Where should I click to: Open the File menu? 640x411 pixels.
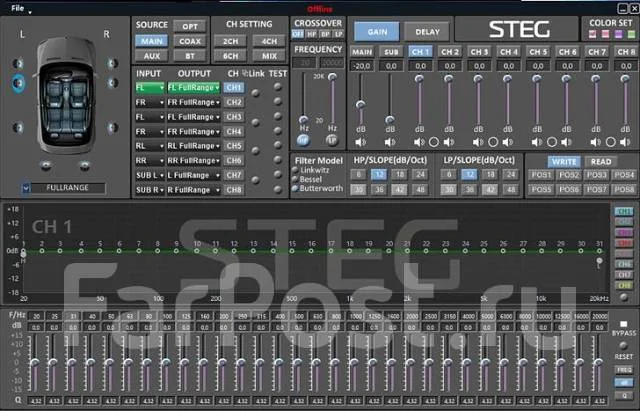(18, 8)
